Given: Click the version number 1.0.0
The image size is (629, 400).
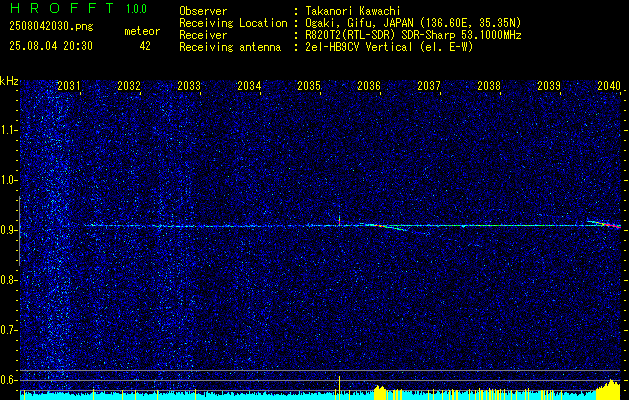Looking at the screenshot, I should click(136, 8).
